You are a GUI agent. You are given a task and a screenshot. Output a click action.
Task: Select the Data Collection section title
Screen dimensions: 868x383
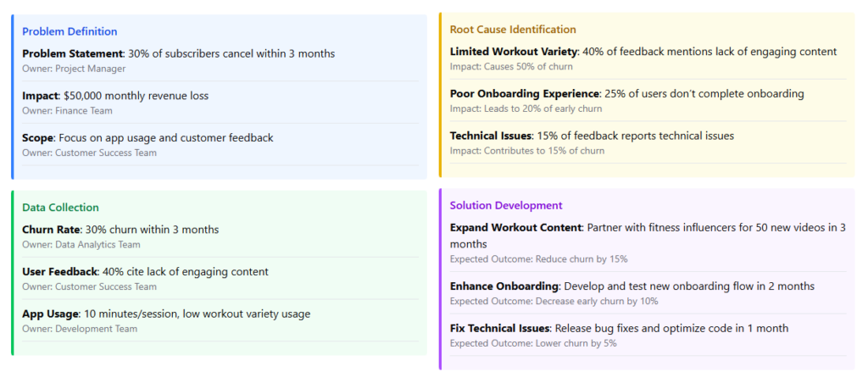click(60, 208)
